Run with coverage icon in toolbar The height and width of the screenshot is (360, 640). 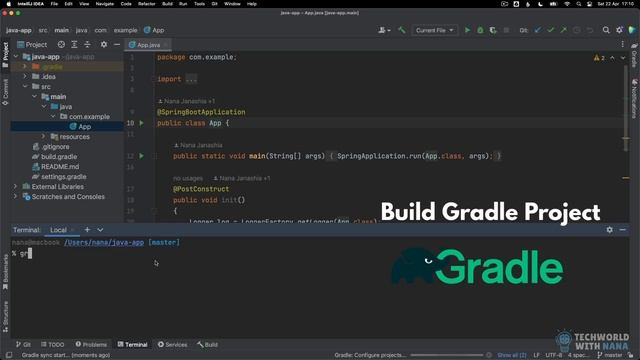click(493, 30)
